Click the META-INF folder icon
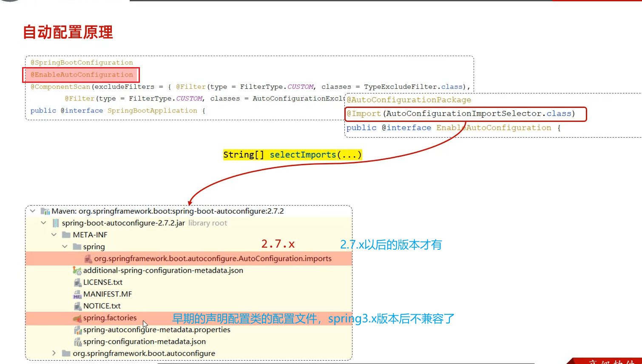642x364 pixels. pos(66,235)
